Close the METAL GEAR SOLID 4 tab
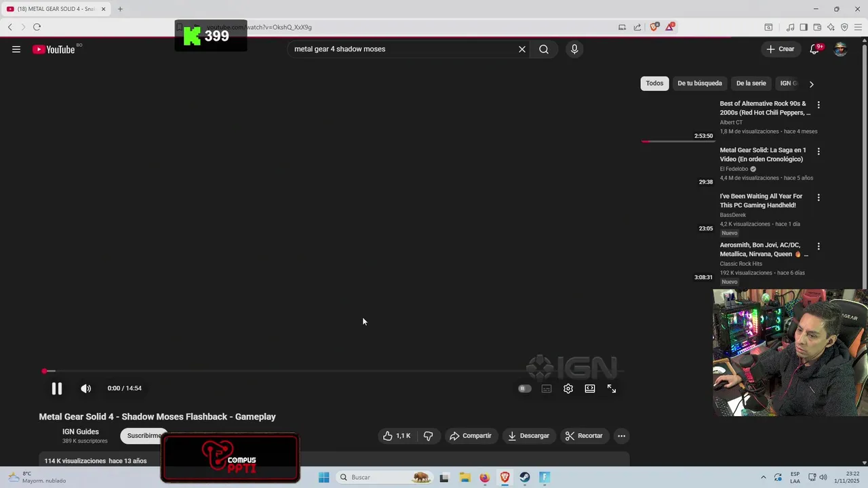Viewport: 868px width, 488px height. [x=104, y=9]
